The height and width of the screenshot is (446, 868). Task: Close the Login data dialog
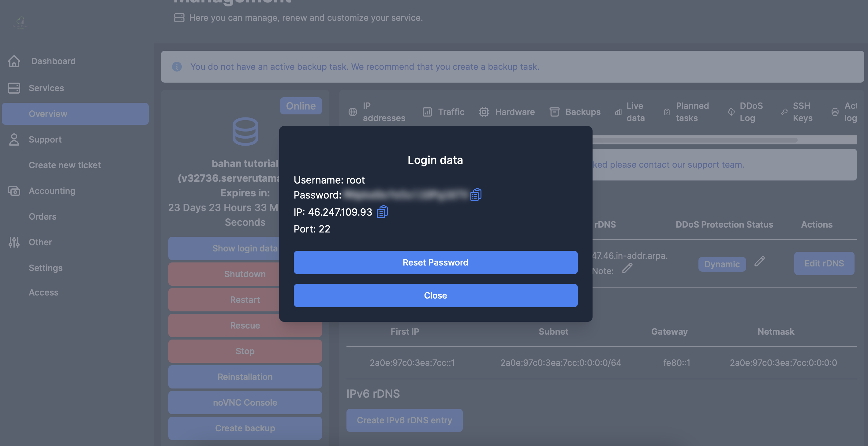click(435, 295)
